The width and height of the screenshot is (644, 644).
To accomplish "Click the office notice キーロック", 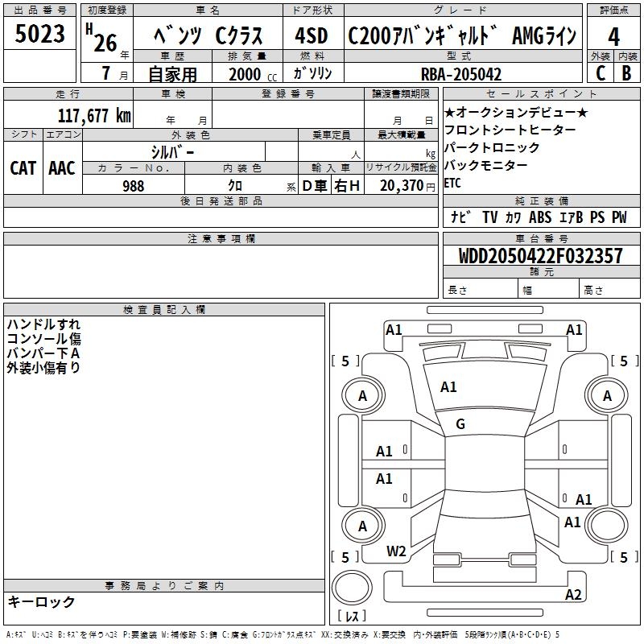I will (x=42, y=601).
